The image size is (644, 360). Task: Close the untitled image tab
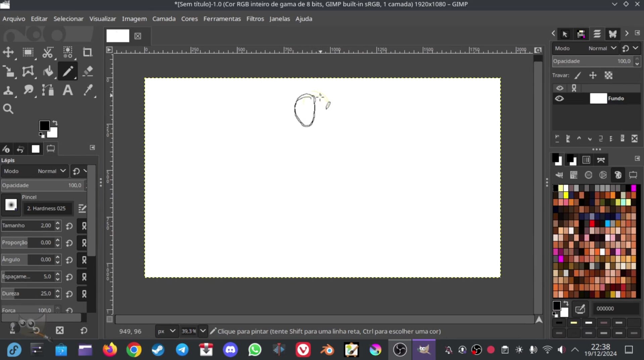pos(138,36)
